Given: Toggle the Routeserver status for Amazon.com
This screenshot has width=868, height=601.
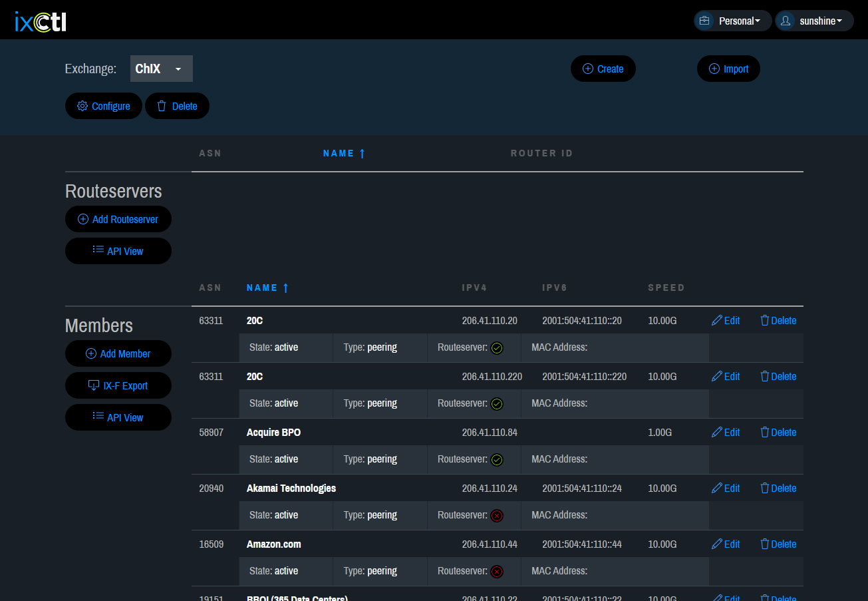Looking at the screenshot, I should 497,572.
